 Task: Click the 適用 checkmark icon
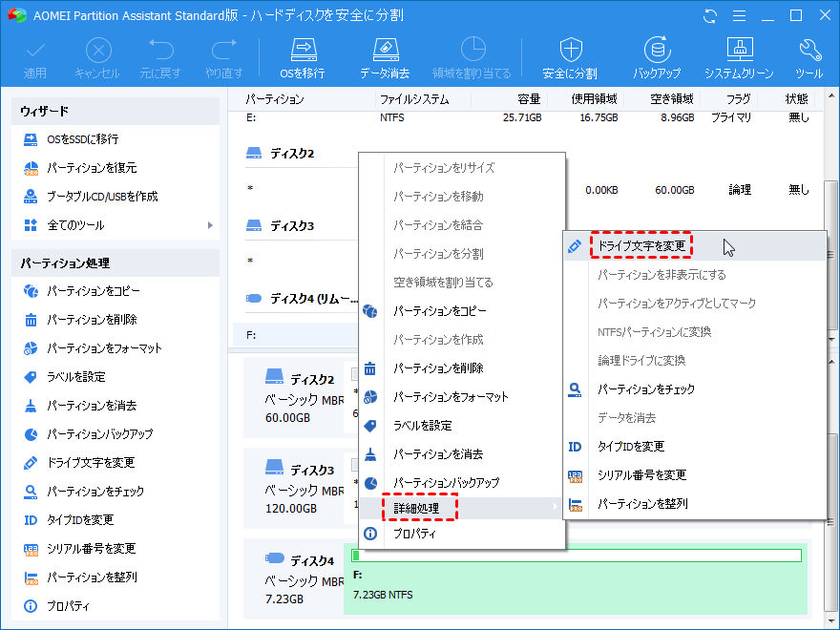point(34,58)
